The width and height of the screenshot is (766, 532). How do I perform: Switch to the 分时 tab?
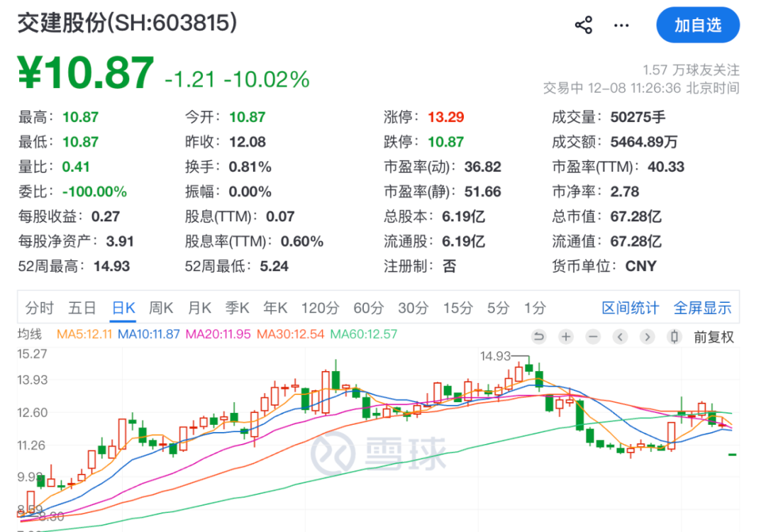(40, 308)
